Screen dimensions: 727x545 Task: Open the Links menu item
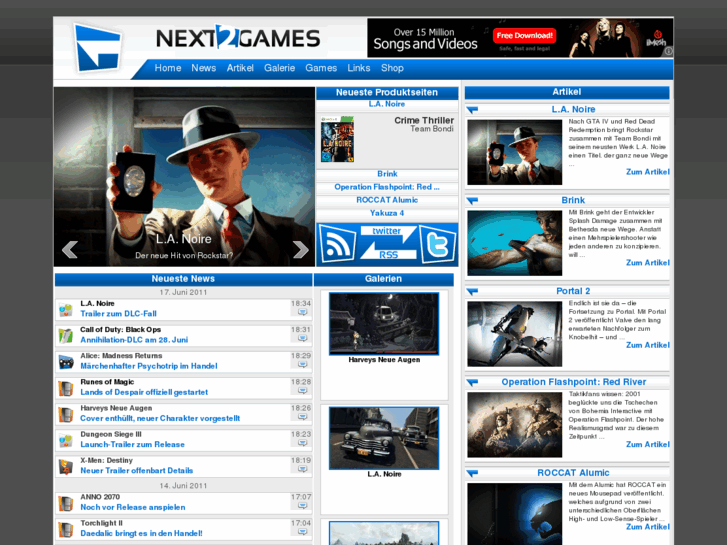tap(359, 68)
